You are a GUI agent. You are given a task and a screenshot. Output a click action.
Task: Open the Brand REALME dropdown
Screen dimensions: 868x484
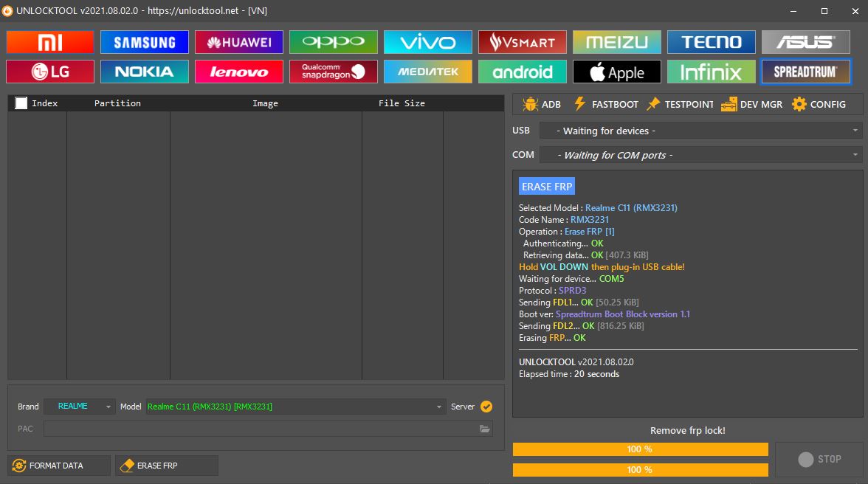(x=79, y=406)
